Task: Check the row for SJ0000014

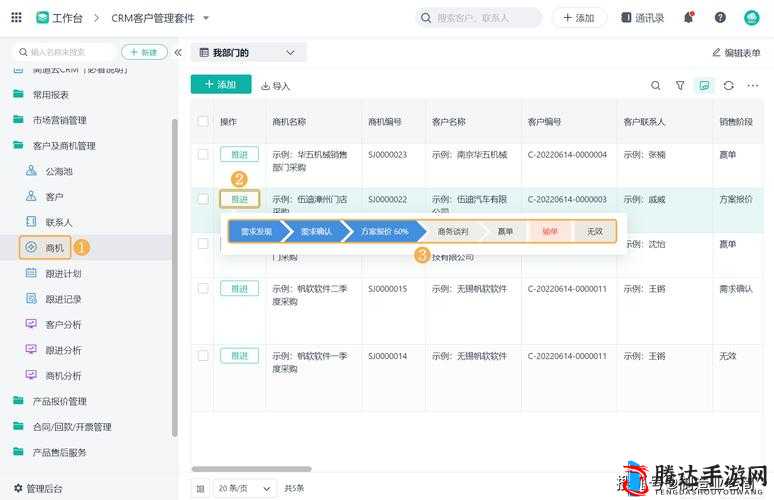Action: pos(203,355)
